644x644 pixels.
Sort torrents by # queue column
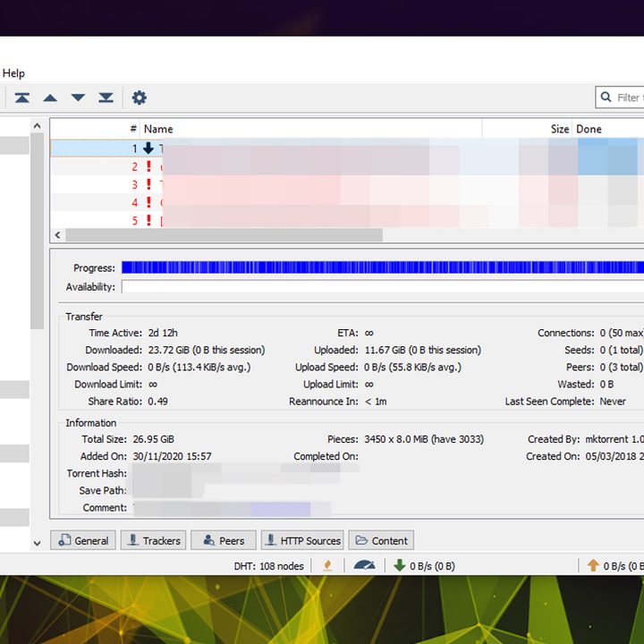[x=96, y=129]
